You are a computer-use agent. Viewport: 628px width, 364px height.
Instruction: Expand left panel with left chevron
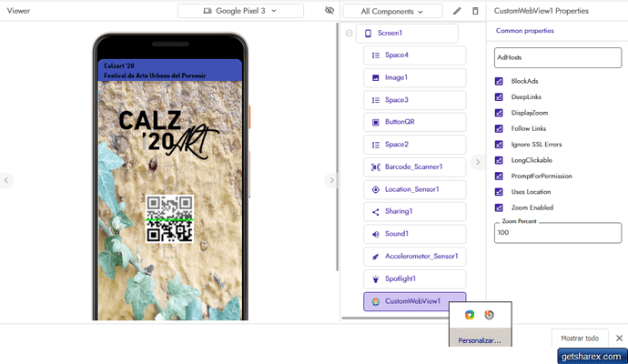click(x=6, y=180)
